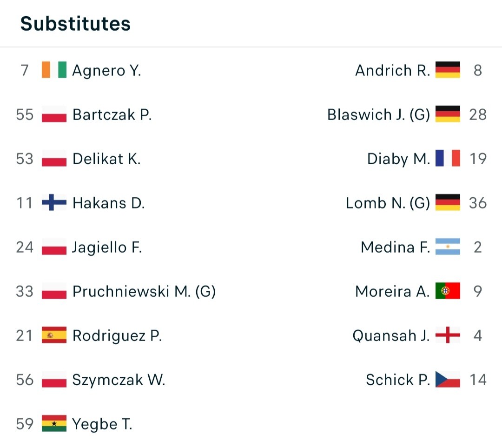
Task: Click the Finland flag next to Hakans D.
Action: pyautogui.click(x=54, y=202)
